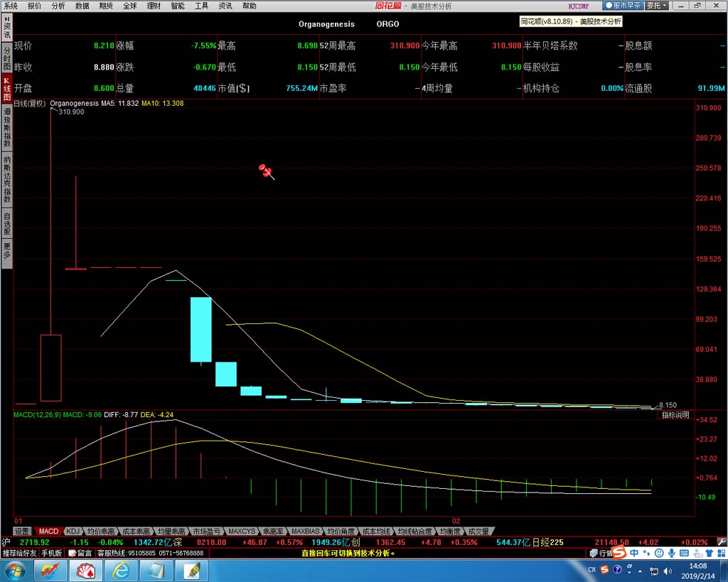Click the 同花顺 chart app taskbar icon
This screenshot has width=728, height=582.
pos(50,571)
